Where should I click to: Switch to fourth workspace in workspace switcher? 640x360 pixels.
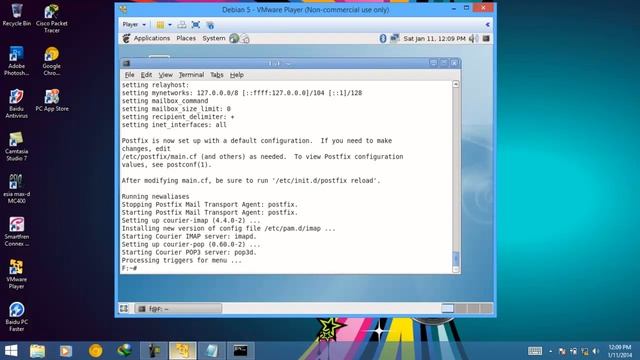(x=486, y=308)
